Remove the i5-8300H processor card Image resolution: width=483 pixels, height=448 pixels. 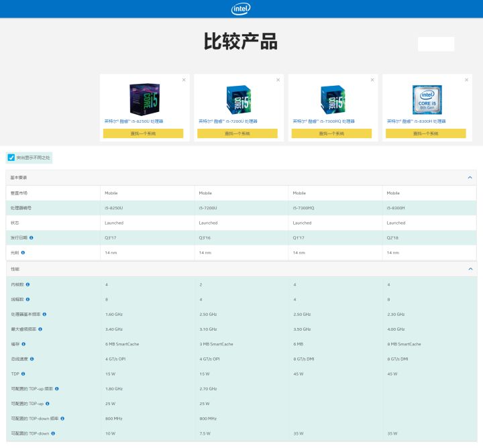tap(466, 80)
